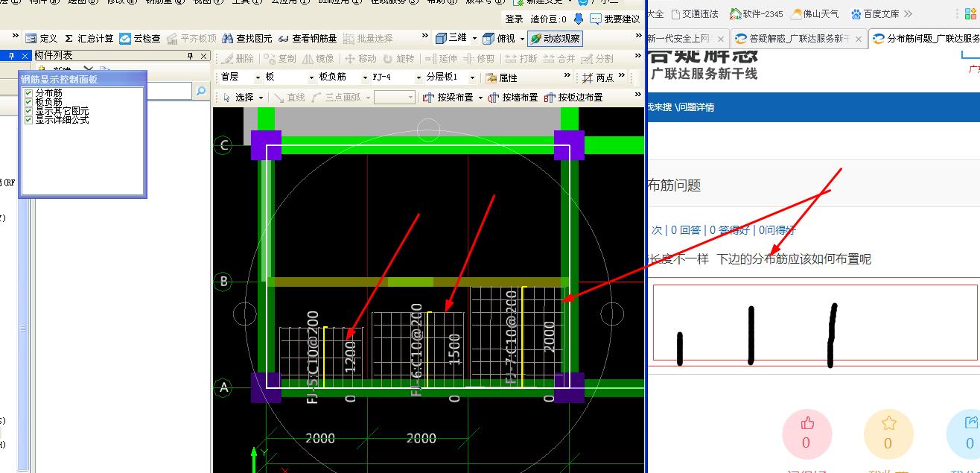Open 软件-2345 bookmark
Image resolution: width=980 pixels, height=473 pixels.
click(x=756, y=14)
